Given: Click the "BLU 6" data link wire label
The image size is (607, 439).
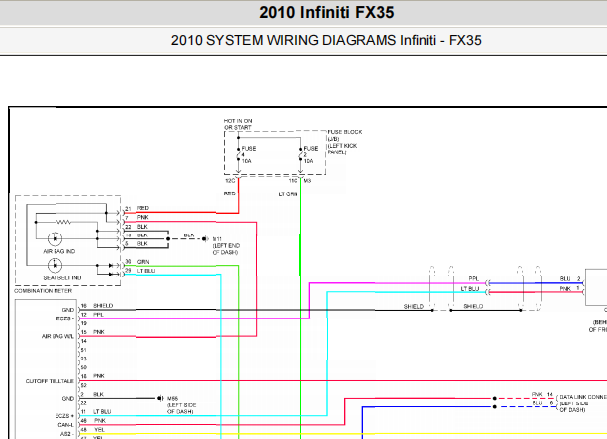Looking at the screenshot, I should 543,403.
